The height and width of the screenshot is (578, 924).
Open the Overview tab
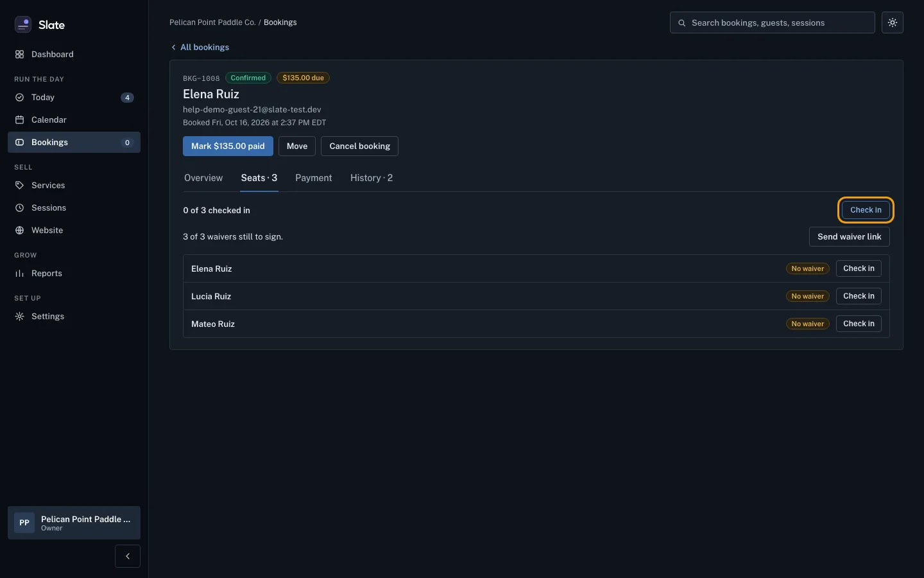[x=203, y=178]
